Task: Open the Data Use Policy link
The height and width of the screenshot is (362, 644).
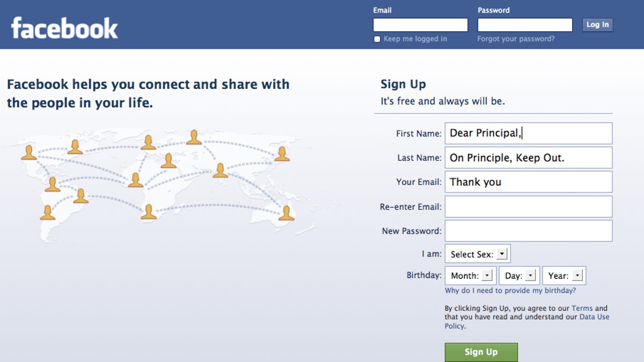Action: pyautogui.click(x=594, y=317)
